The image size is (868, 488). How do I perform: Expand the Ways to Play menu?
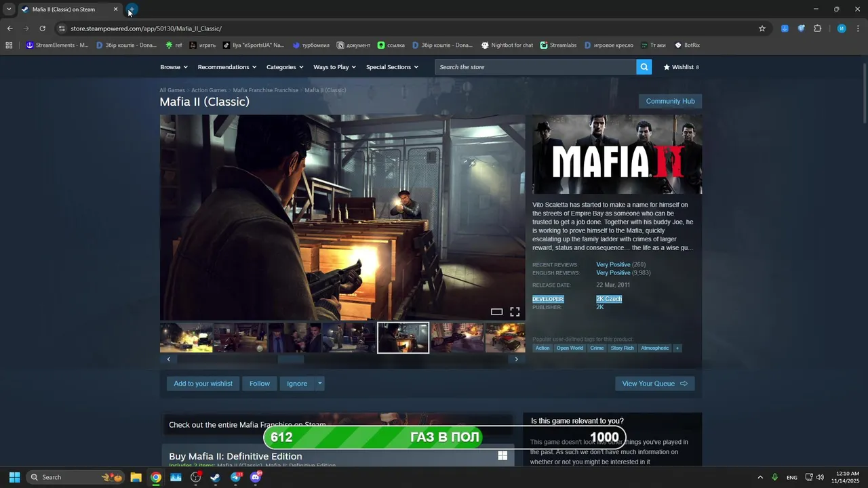tap(334, 67)
